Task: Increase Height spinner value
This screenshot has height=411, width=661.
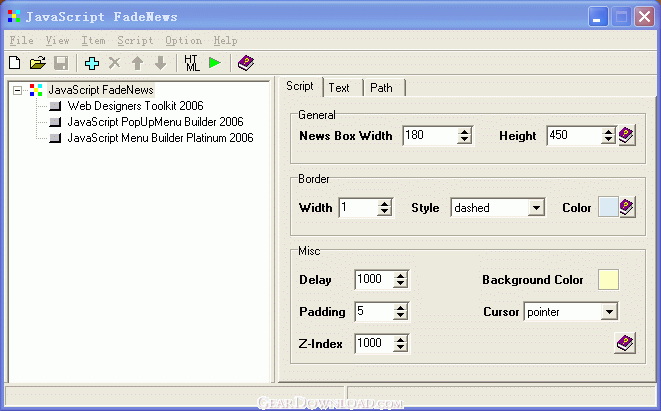Action: pyautogui.click(x=608, y=132)
